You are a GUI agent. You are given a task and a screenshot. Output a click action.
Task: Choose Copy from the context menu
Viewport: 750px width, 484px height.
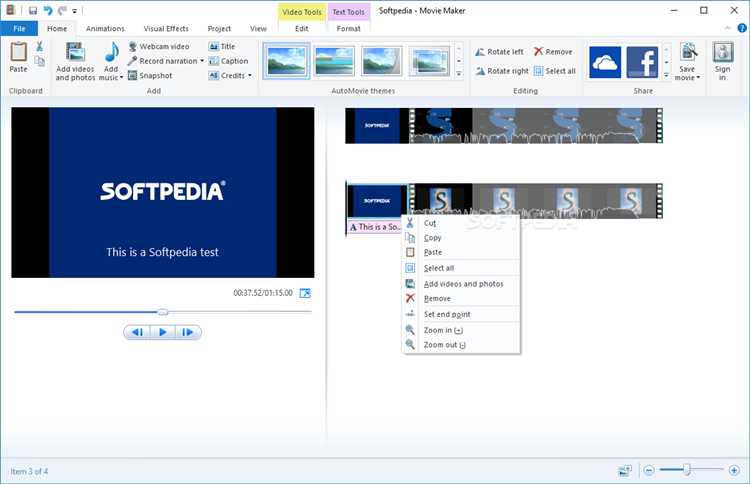[462, 238]
